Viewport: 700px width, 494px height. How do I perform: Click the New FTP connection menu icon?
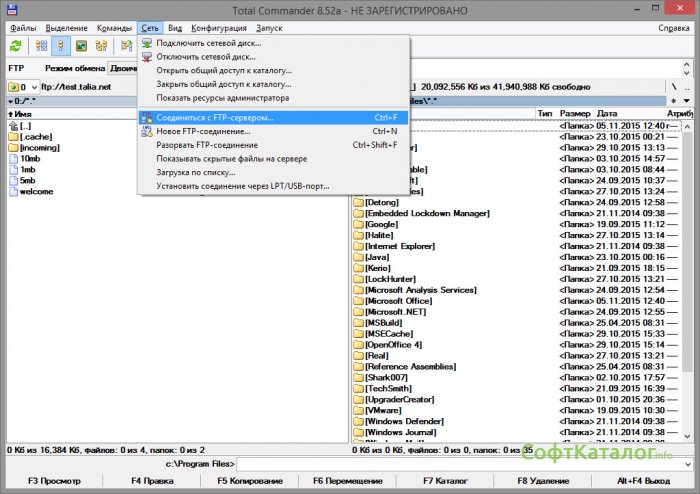pyautogui.click(x=147, y=131)
